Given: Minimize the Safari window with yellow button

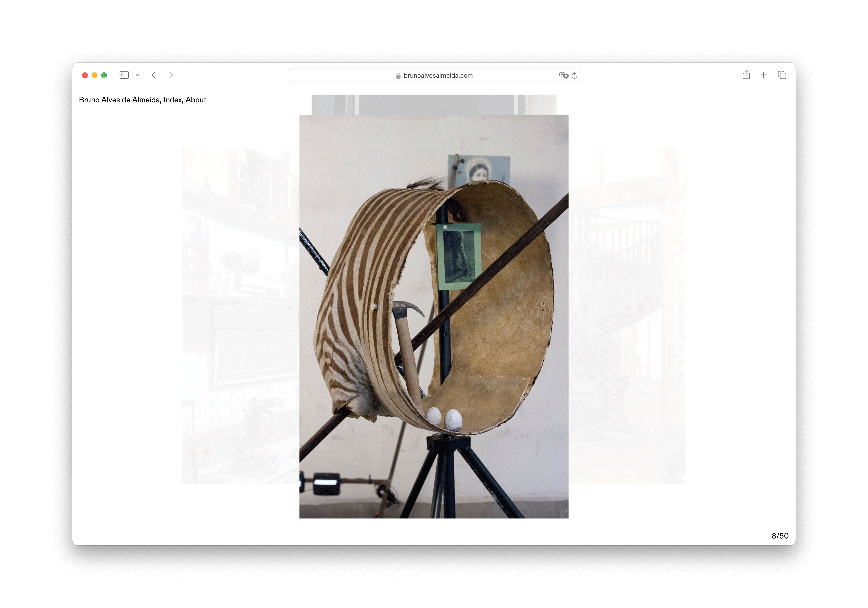Looking at the screenshot, I should [95, 75].
